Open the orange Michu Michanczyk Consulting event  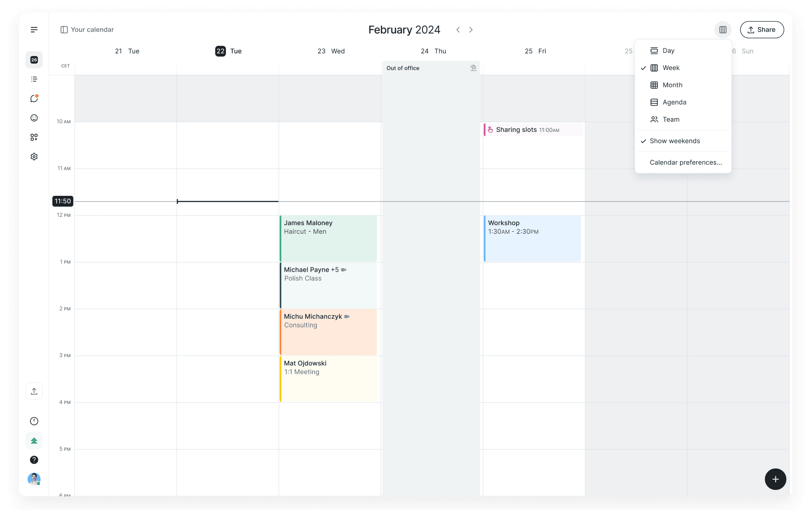(x=328, y=332)
